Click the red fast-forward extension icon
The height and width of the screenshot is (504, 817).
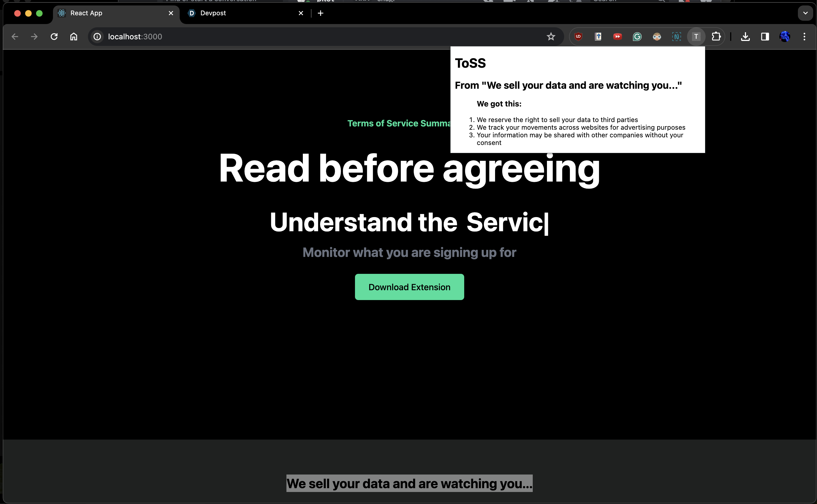click(617, 37)
